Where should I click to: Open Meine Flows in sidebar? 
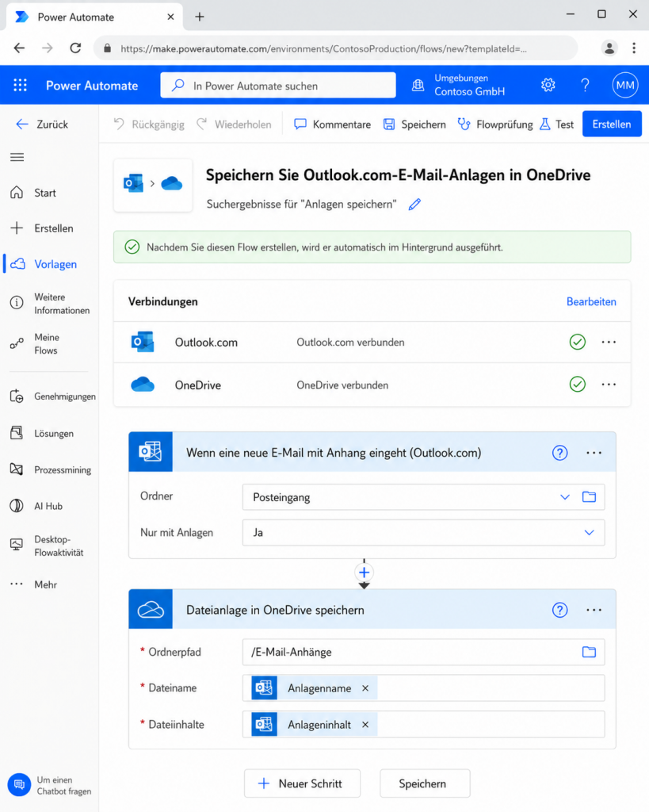pos(35,343)
